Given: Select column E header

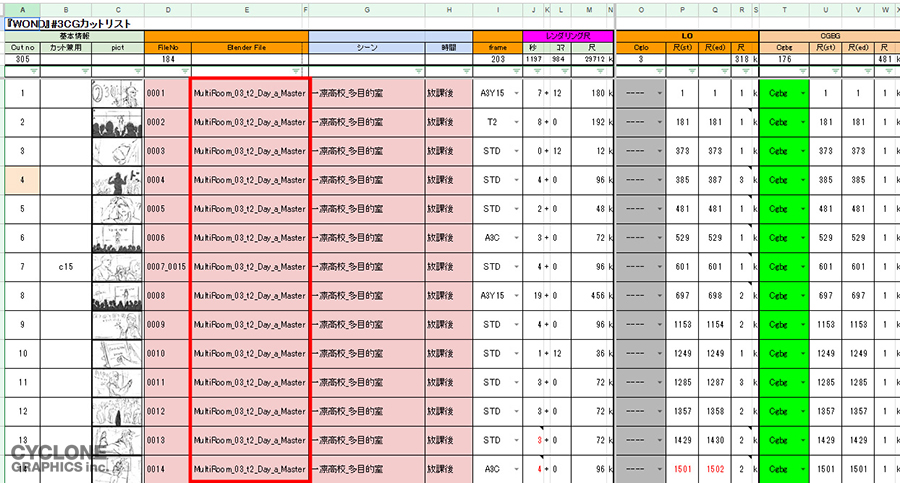Looking at the screenshot, I should (247, 9).
